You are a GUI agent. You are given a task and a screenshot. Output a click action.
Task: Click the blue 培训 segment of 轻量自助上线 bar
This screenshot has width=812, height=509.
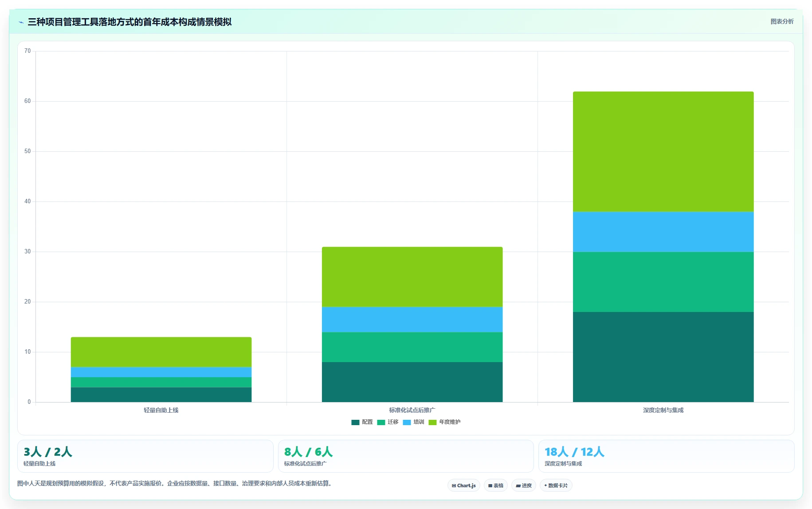(x=161, y=372)
